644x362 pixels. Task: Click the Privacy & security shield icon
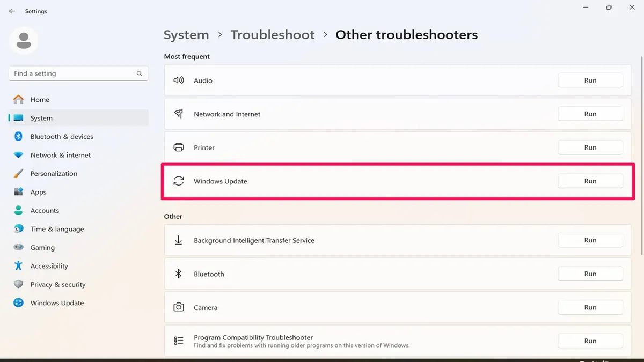[19, 284]
